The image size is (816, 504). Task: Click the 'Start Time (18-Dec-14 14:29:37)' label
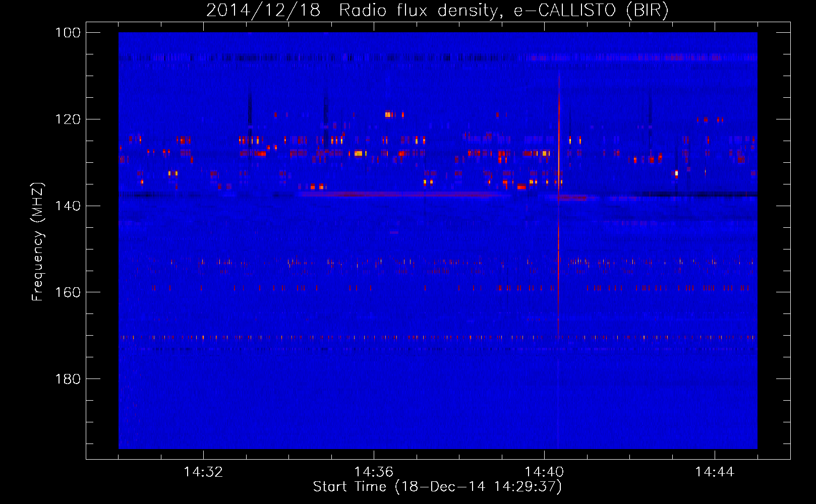tap(437, 487)
